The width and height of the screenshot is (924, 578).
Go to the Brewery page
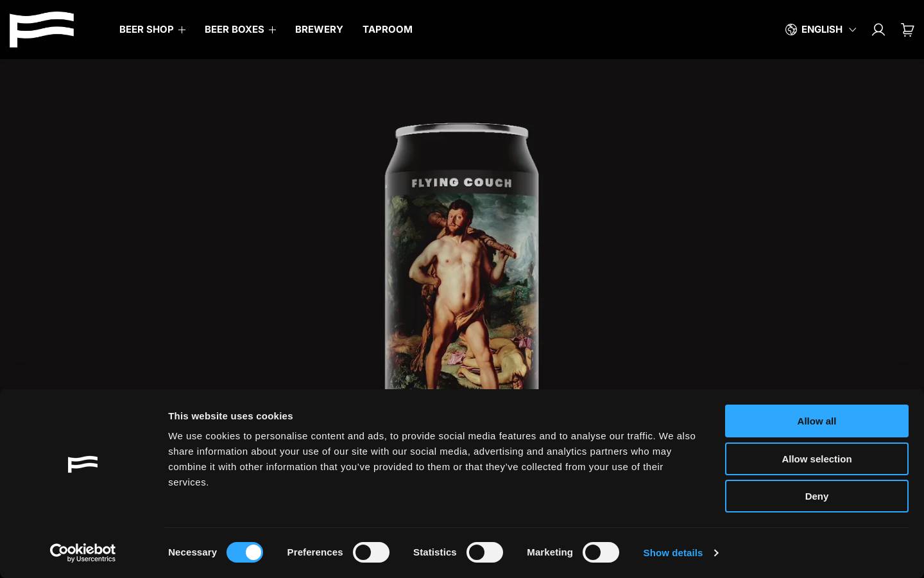click(x=319, y=30)
